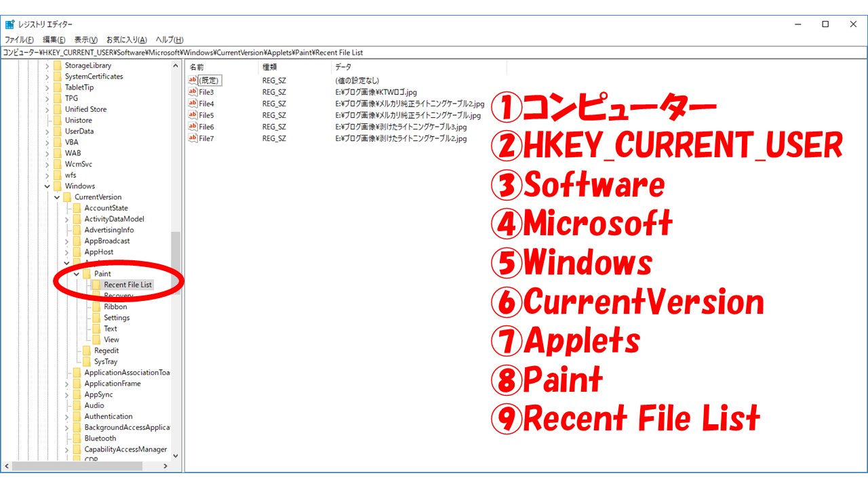Collapse the Paint tree node
Image resolution: width=868 pixels, height=488 pixels.
click(x=77, y=274)
